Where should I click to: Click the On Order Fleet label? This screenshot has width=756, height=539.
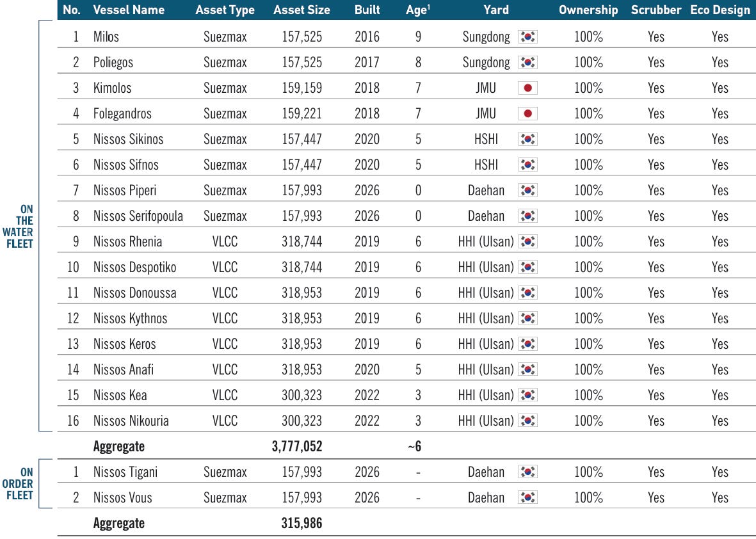18,483
